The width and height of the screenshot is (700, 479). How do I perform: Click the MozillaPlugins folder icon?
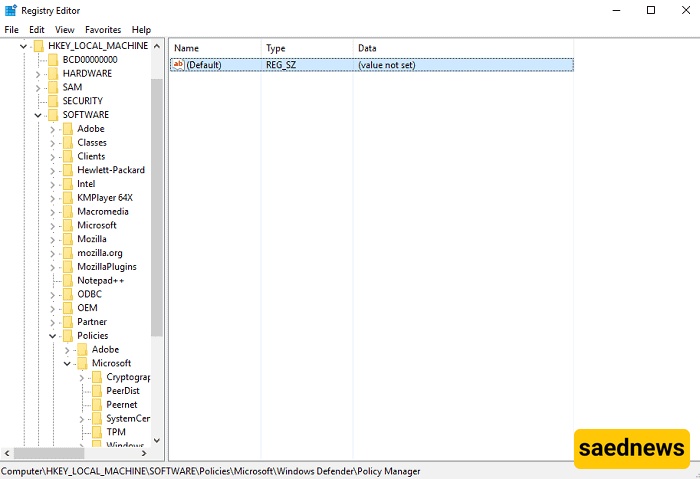pos(68,267)
